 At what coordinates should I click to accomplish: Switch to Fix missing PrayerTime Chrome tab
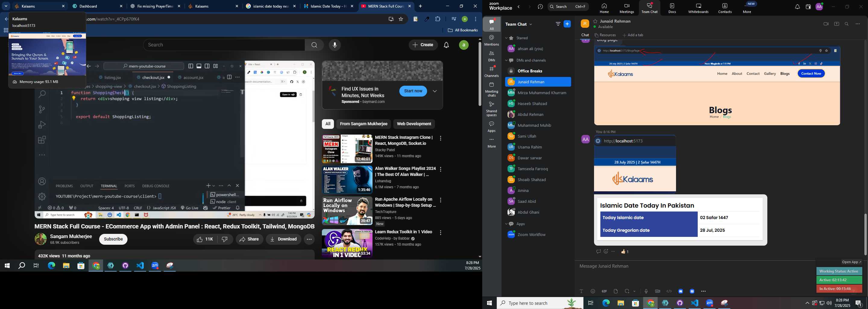(x=156, y=6)
